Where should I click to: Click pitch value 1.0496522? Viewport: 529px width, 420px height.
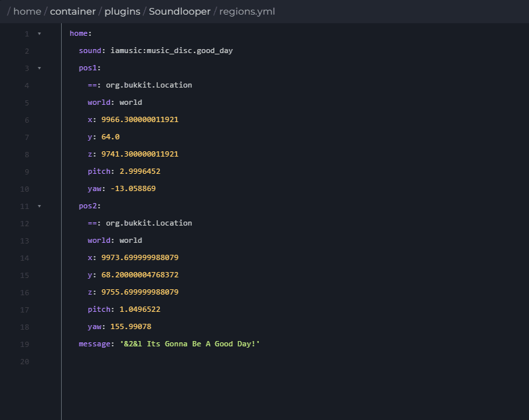(139, 309)
